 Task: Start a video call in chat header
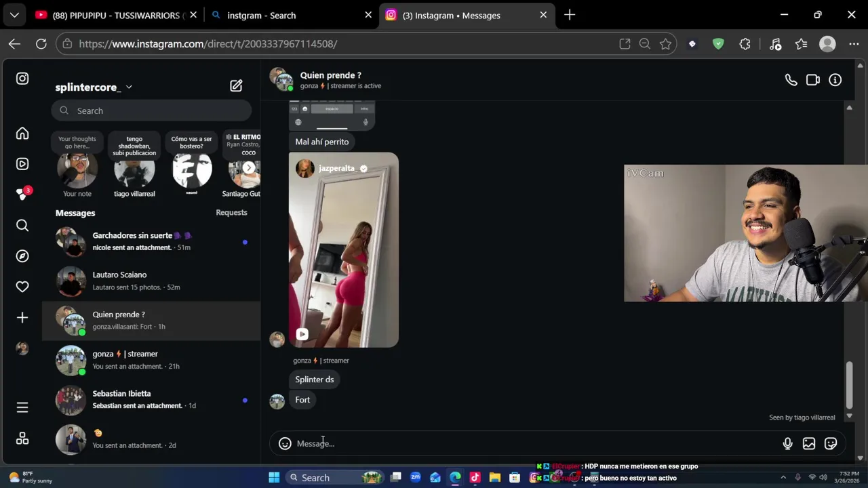(813, 80)
